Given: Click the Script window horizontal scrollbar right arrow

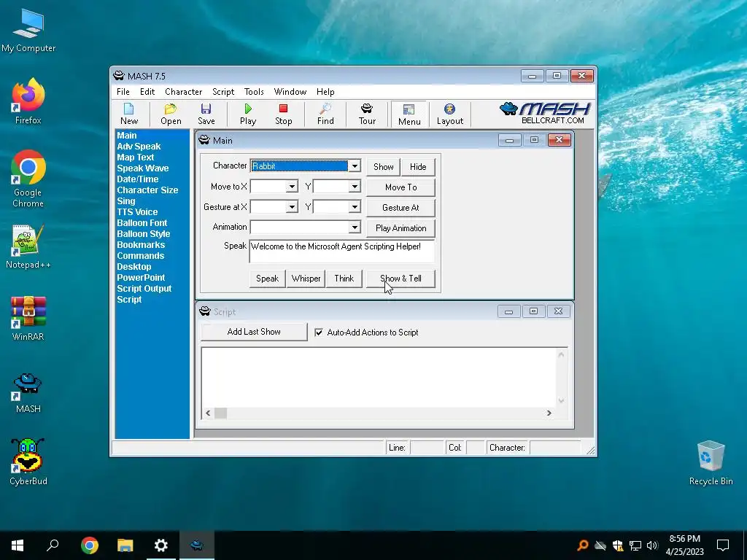Looking at the screenshot, I should click(x=549, y=413).
